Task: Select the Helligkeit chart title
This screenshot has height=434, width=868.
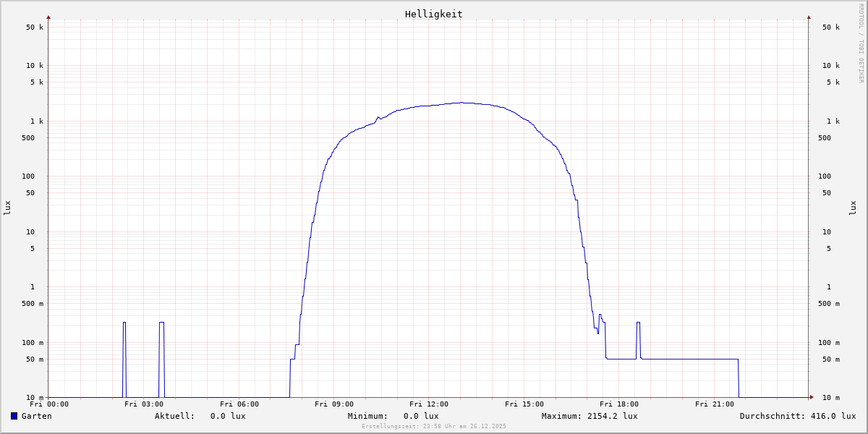Action: [x=433, y=14]
